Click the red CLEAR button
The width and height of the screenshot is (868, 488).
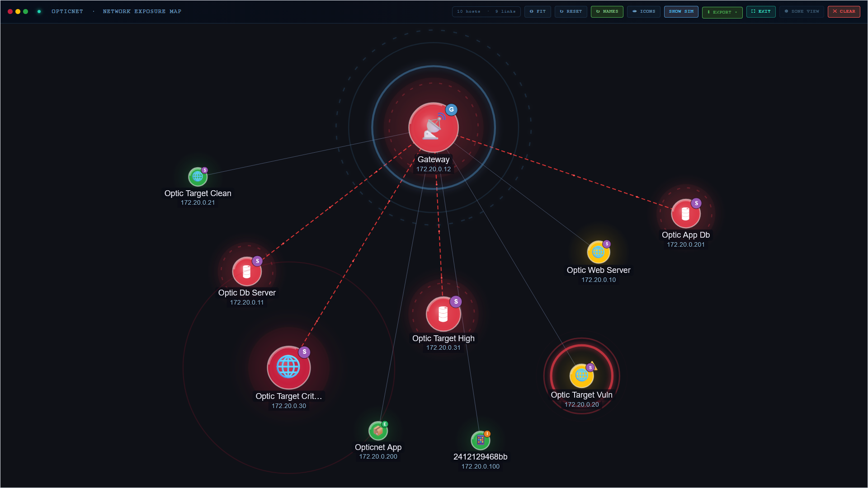[844, 12]
